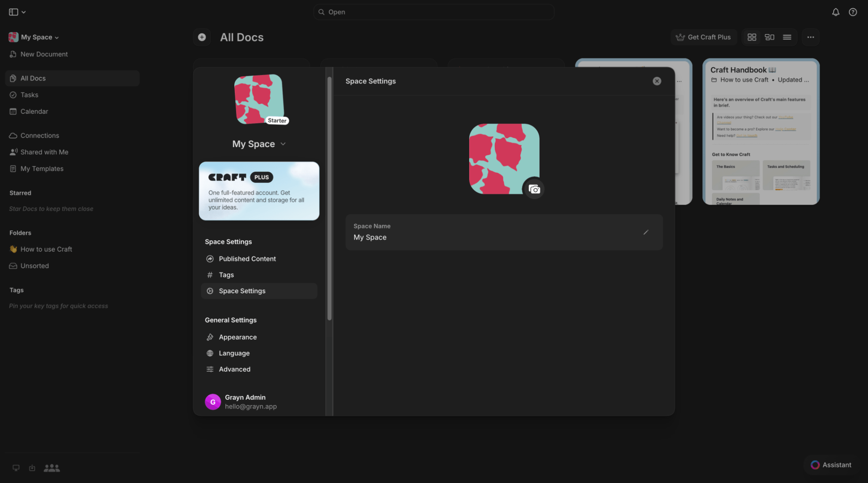
Task: Click the sliders icon beside Advanced
Action: [x=210, y=369]
